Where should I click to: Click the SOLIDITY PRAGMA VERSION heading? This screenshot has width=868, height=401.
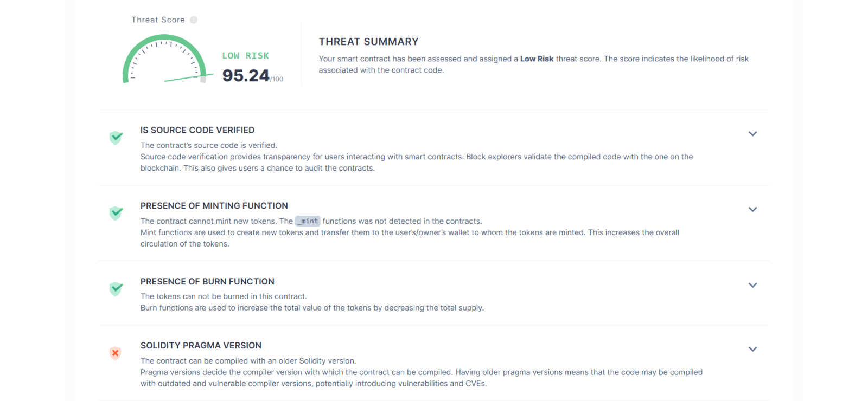tap(201, 346)
